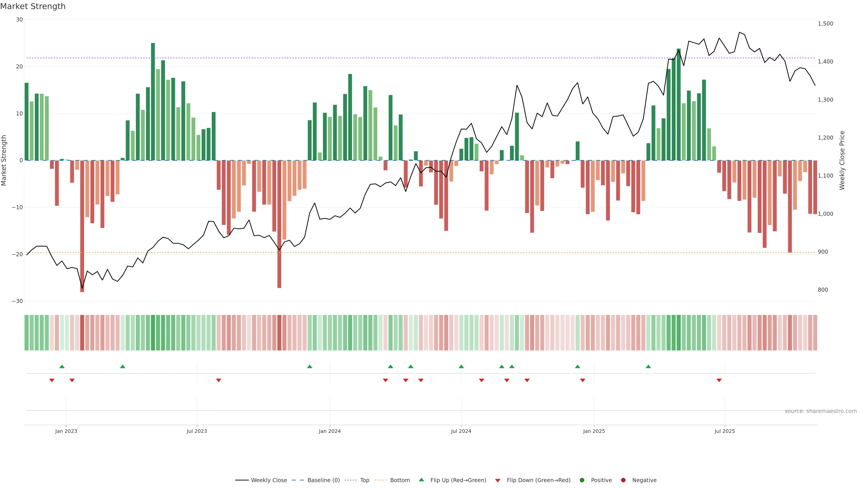868x488 pixels.
Task: Click the darkest red heatmap cell near Jan 2023
Action: tap(82, 333)
